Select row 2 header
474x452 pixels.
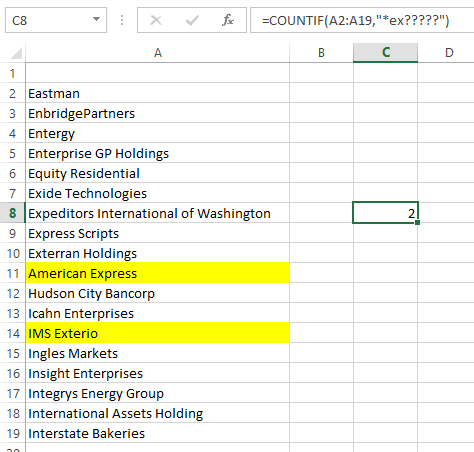pyautogui.click(x=13, y=93)
